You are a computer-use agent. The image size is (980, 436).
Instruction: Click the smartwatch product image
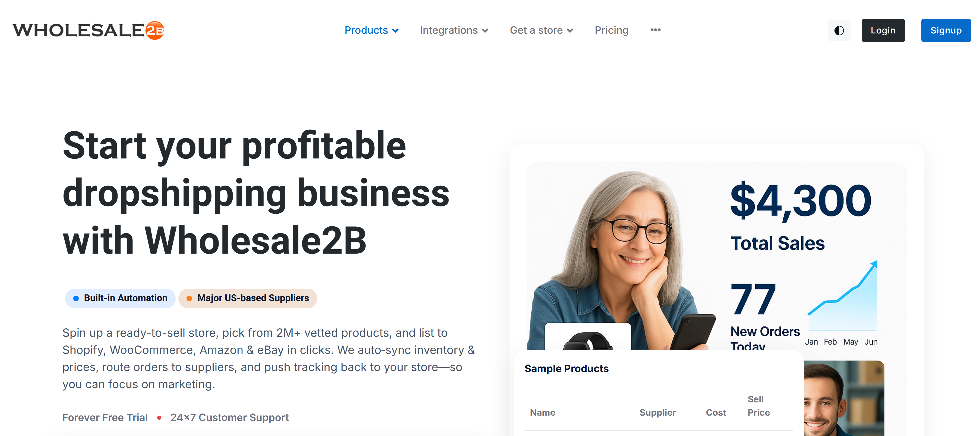coord(588,339)
